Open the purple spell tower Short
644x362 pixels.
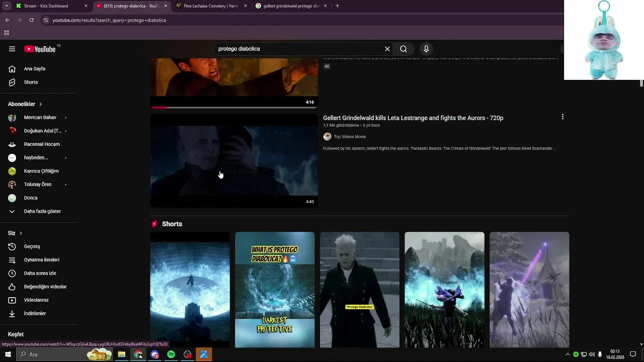coord(529,290)
